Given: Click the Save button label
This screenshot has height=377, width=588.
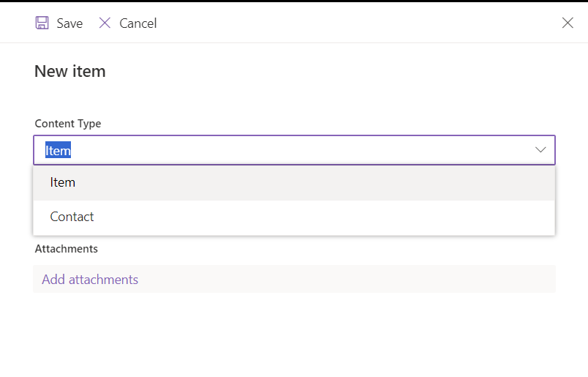Looking at the screenshot, I should 69,23.
